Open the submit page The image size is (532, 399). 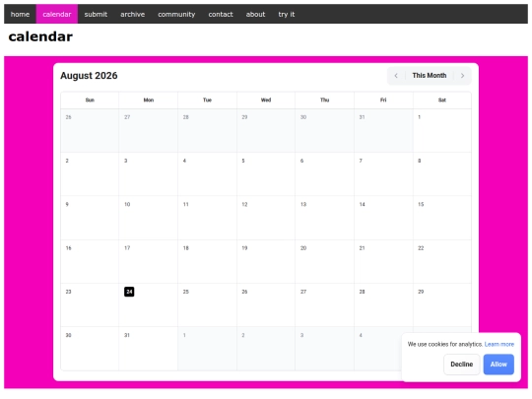(x=96, y=14)
